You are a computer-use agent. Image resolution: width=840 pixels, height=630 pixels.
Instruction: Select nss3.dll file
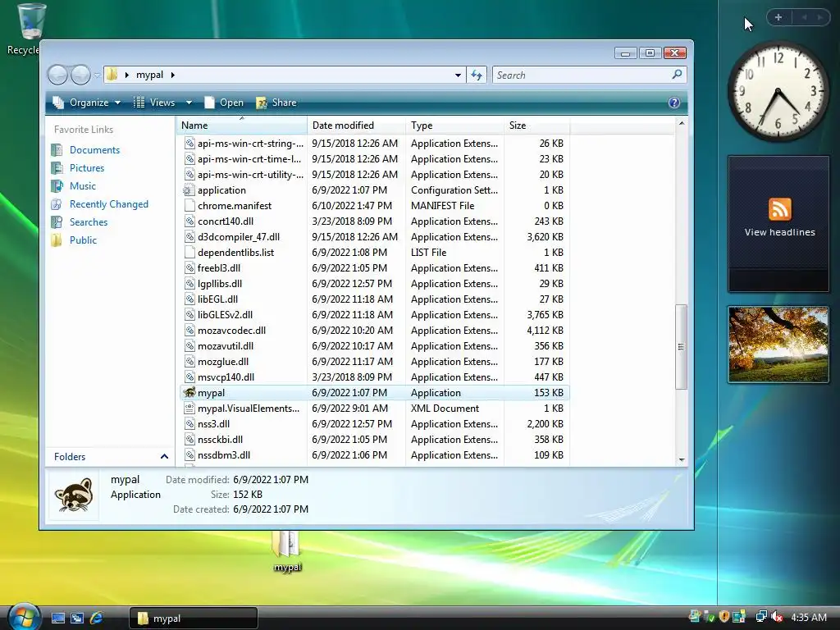pos(213,424)
